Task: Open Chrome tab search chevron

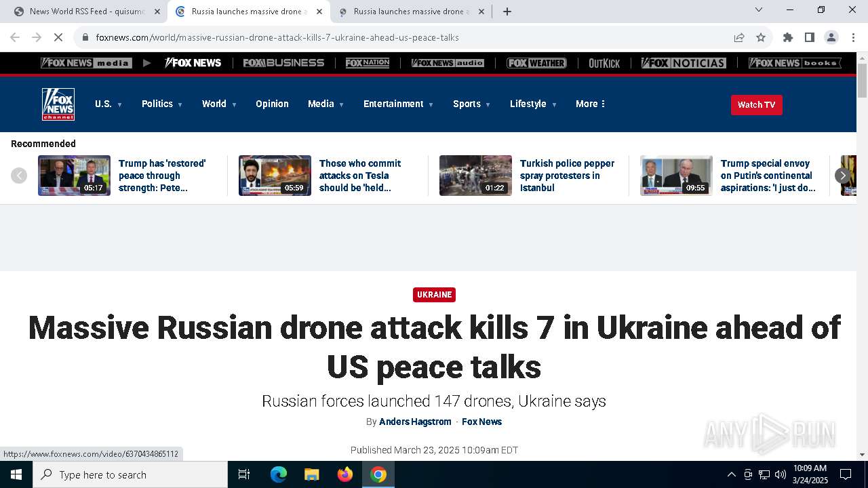Action: point(759,9)
